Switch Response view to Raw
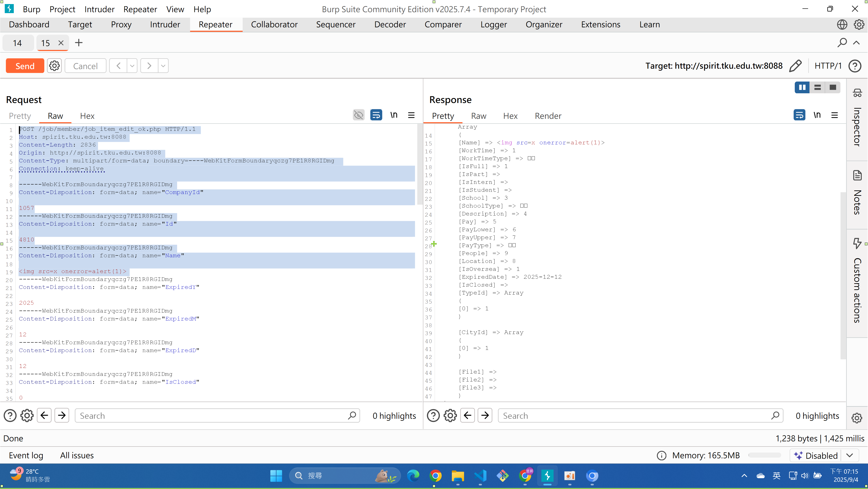The width and height of the screenshot is (868, 489). point(479,116)
